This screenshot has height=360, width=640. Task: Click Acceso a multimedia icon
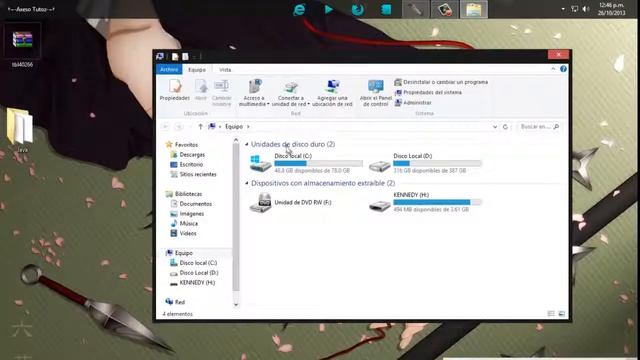pos(255,86)
